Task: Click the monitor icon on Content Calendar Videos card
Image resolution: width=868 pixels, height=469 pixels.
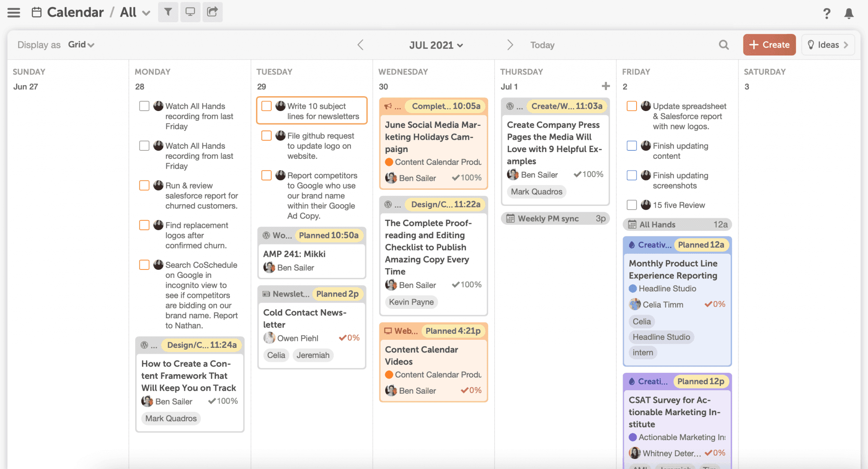Action: tap(388, 331)
